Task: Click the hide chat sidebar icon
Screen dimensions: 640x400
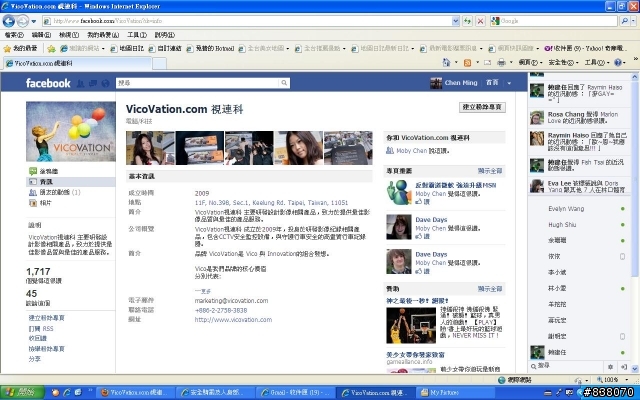Action: pyautogui.click(x=624, y=367)
